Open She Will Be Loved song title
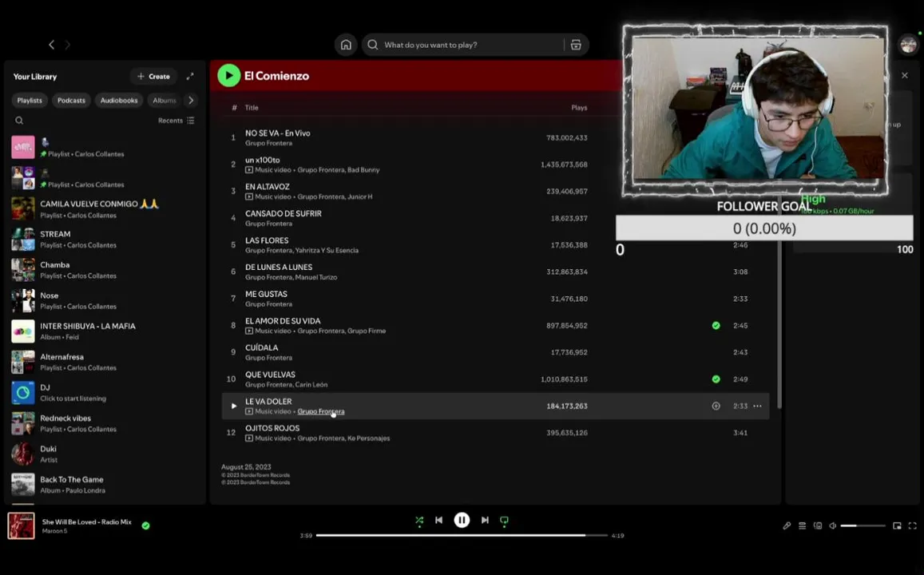This screenshot has height=575, width=924. click(86, 522)
